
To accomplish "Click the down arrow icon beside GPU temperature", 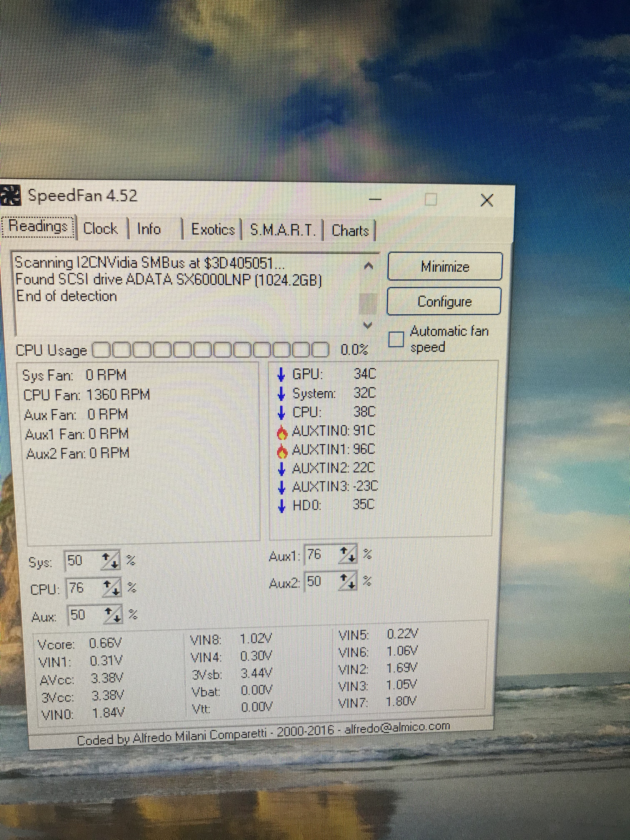I will pyautogui.click(x=281, y=374).
